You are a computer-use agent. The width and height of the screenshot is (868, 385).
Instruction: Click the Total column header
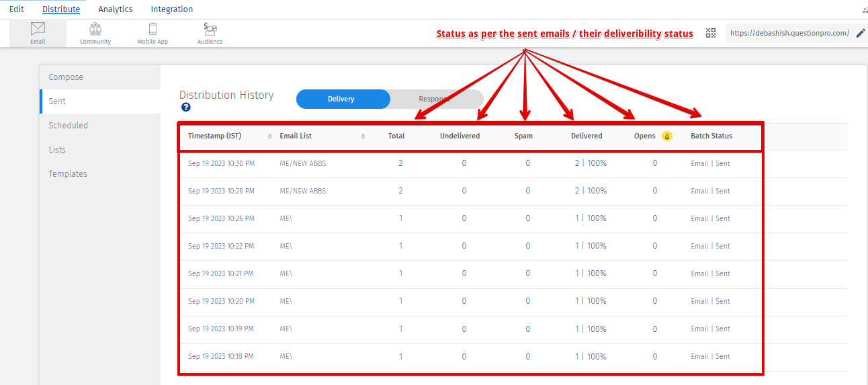pyautogui.click(x=396, y=136)
